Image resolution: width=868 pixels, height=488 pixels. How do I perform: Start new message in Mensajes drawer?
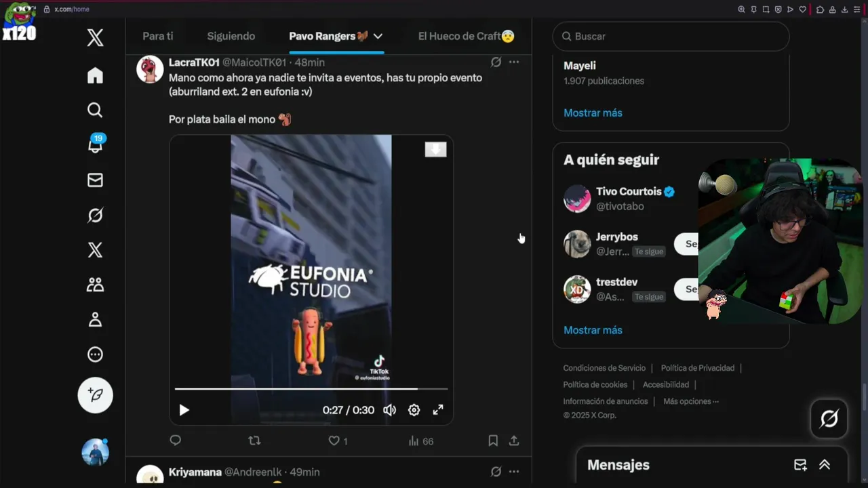point(800,465)
